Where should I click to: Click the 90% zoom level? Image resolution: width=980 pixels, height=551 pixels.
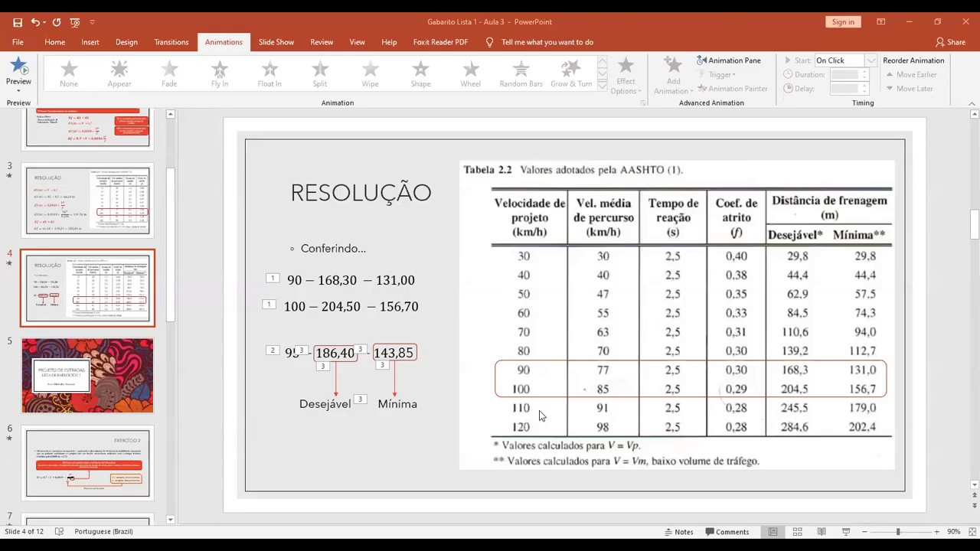click(954, 532)
